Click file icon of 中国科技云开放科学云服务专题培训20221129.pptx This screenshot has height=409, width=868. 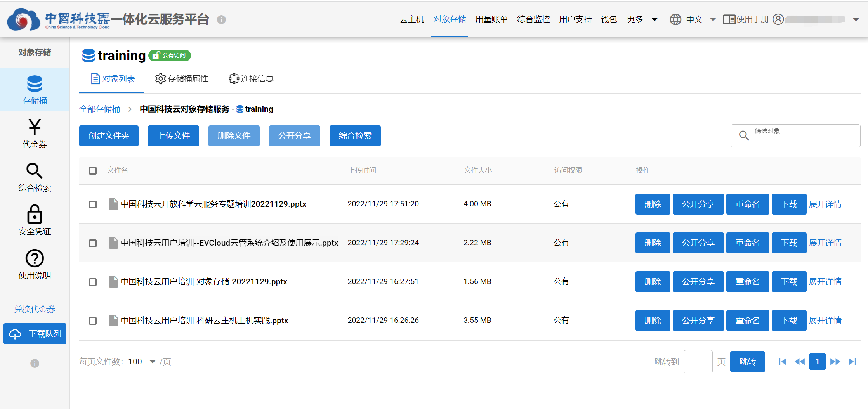[113, 204]
